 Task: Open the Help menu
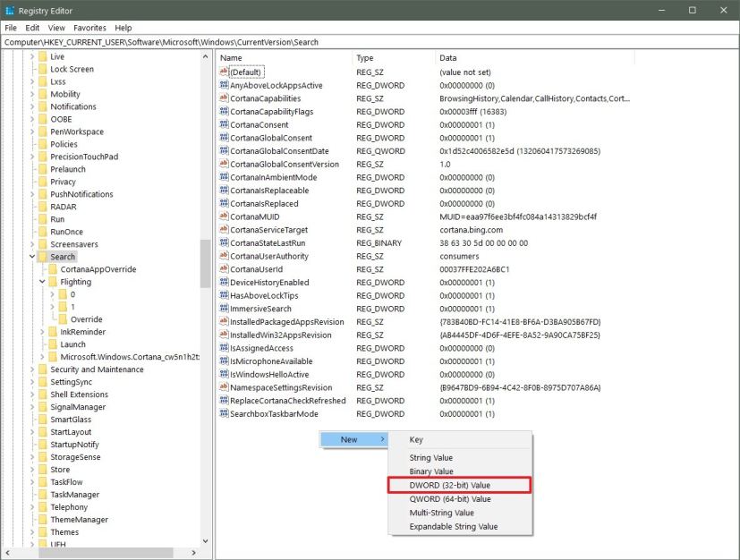tap(123, 28)
